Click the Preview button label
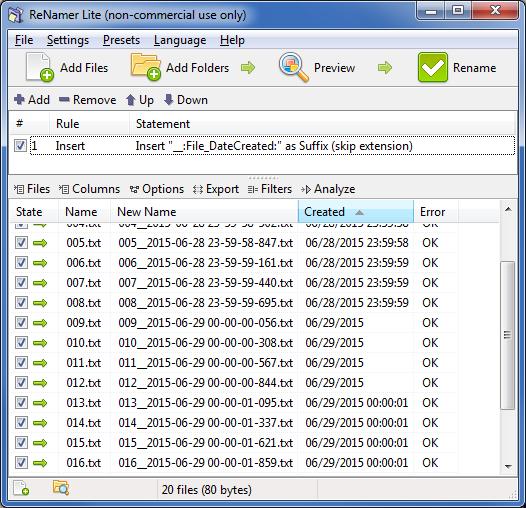 [x=334, y=68]
